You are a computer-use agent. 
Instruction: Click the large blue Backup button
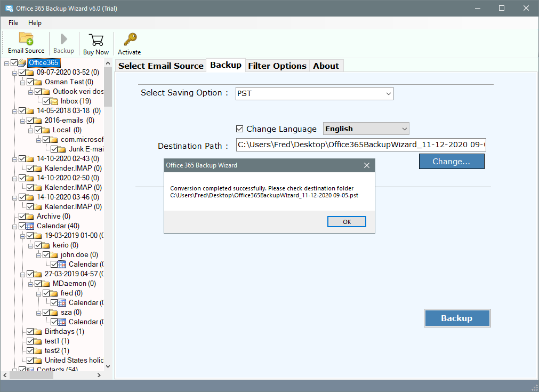coord(457,318)
